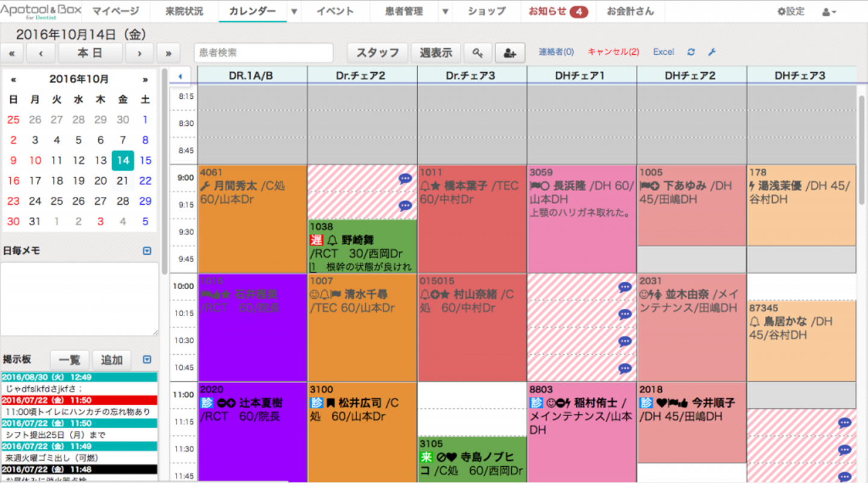
Task: Refresh the calendar with the reload icon
Action: [691, 52]
